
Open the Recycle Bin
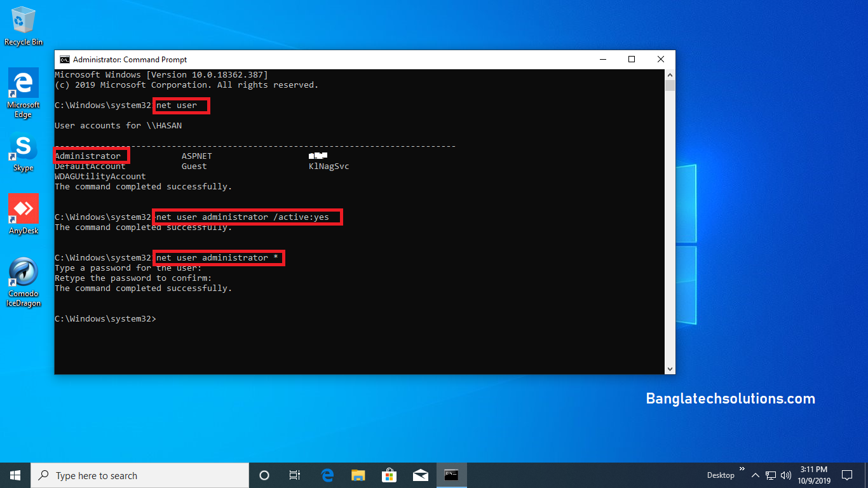[x=23, y=19]
